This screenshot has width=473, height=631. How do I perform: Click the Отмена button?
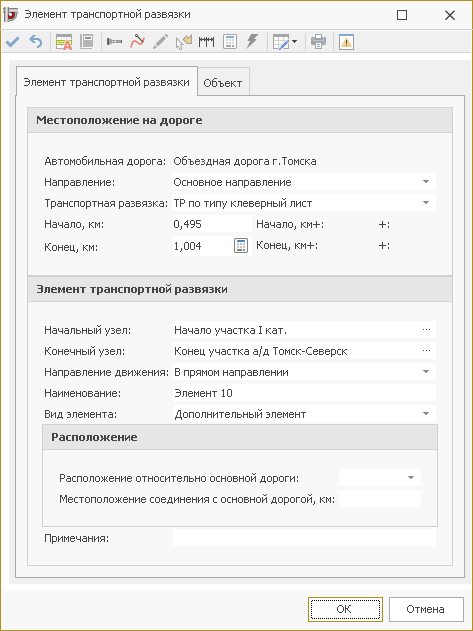point(426,609)
